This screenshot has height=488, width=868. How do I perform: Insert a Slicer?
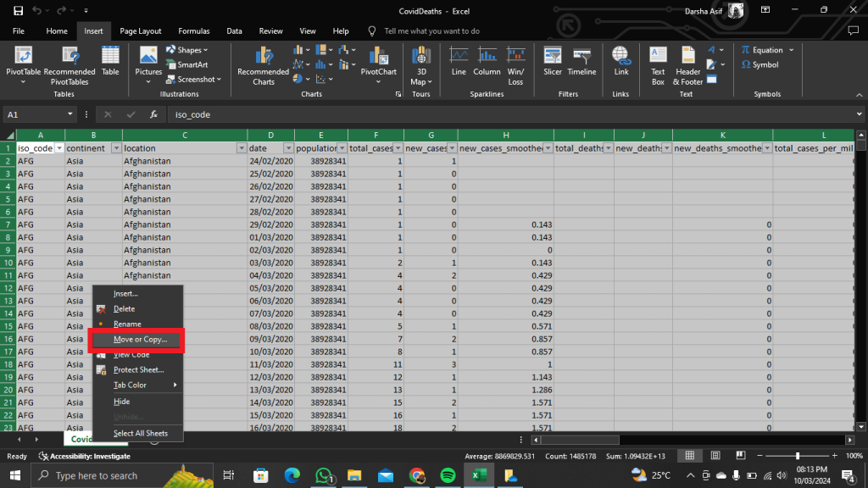pyautogui.click(x=553, y=67)
